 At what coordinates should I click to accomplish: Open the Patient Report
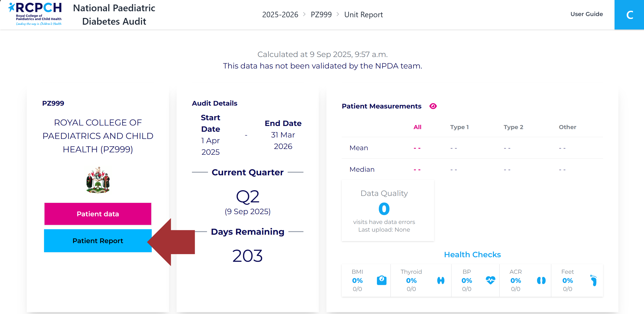click(98, 241)
